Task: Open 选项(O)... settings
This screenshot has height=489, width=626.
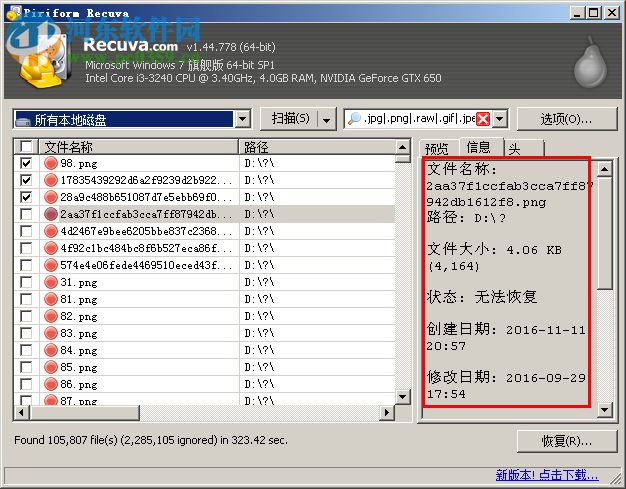Action: point(567,119)
